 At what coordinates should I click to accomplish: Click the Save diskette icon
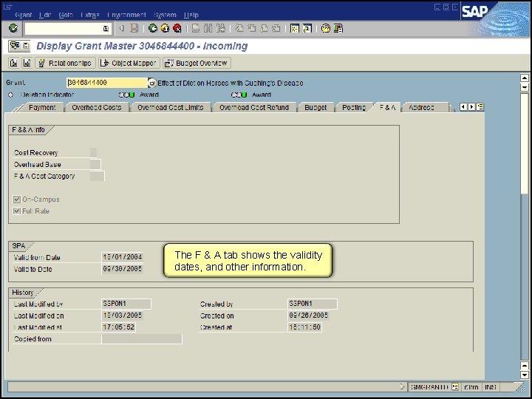coord(134,28)
